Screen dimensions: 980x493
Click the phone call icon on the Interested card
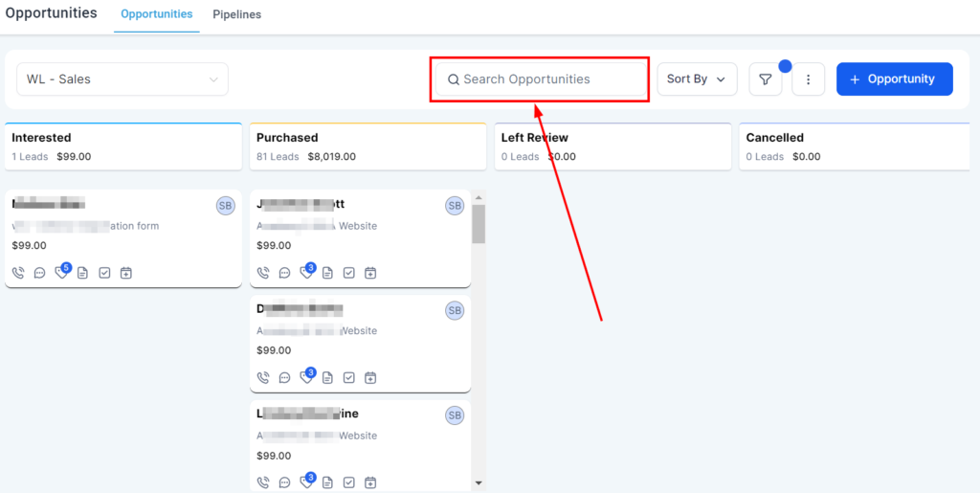pos(18,273)
